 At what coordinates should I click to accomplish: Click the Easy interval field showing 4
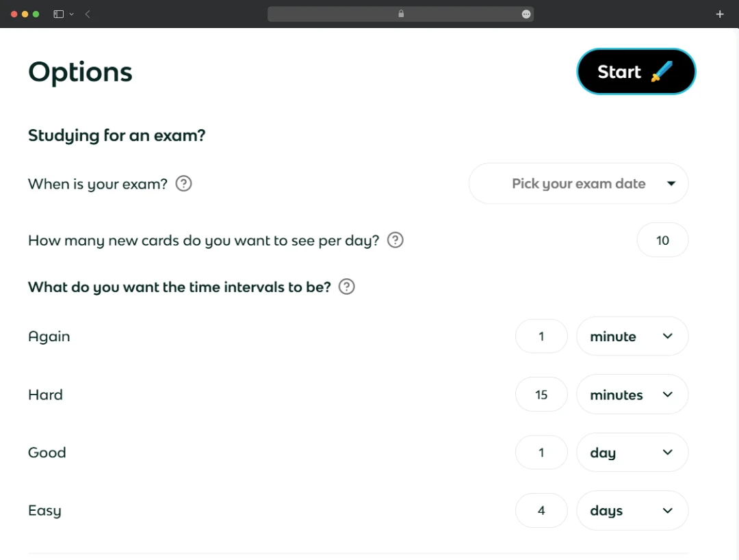541,510
